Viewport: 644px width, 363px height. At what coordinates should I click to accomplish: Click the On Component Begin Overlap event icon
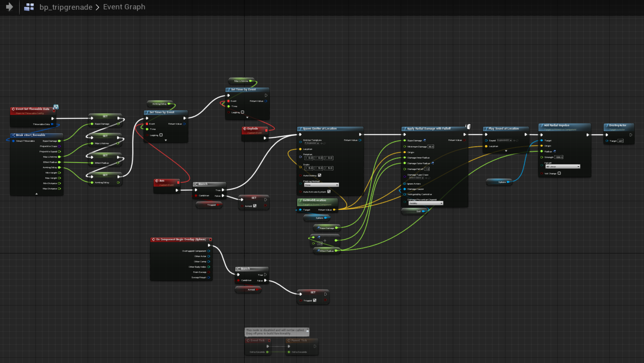pos(154,240)
